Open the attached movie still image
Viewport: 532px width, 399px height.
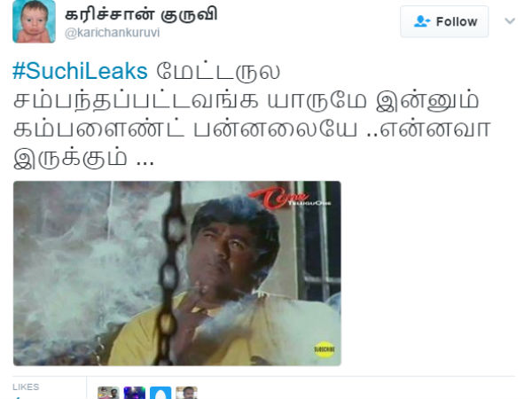coord(177,273)
